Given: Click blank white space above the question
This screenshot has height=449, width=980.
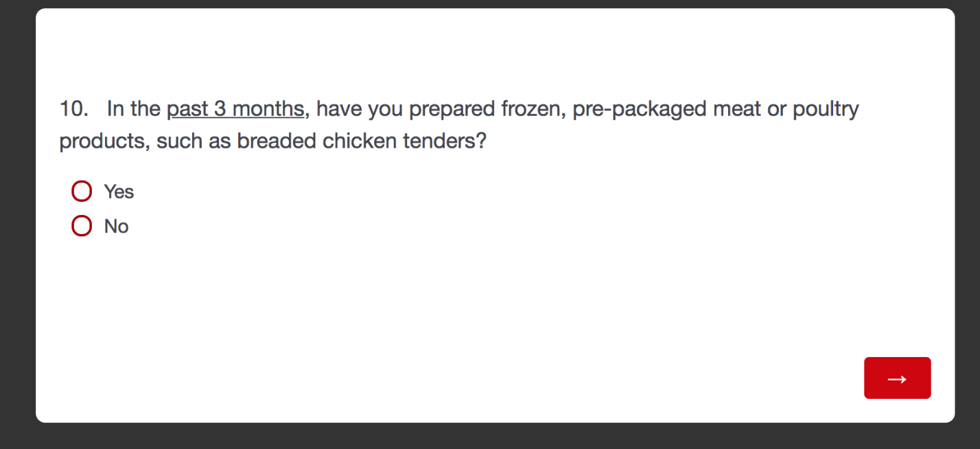Looking at the screenshot, I should (x=480, y=48).
